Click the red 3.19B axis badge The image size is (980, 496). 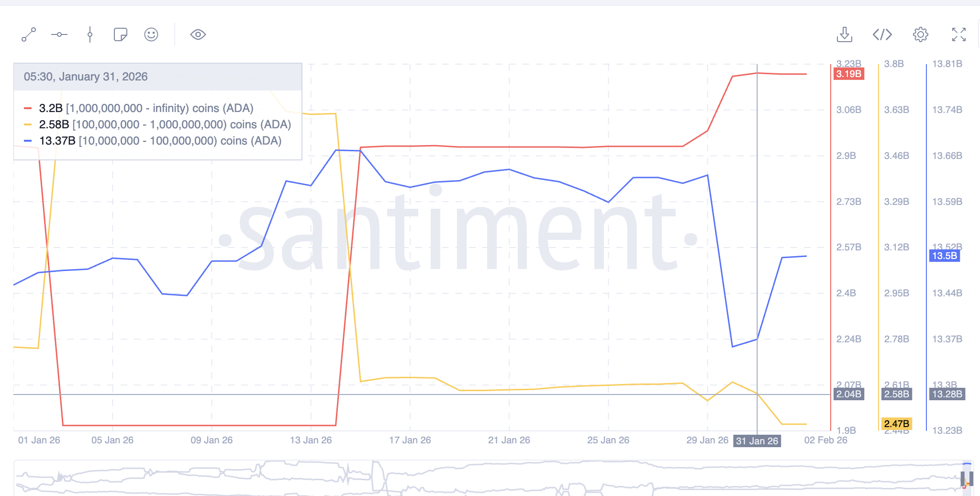(x=849, y=74)
